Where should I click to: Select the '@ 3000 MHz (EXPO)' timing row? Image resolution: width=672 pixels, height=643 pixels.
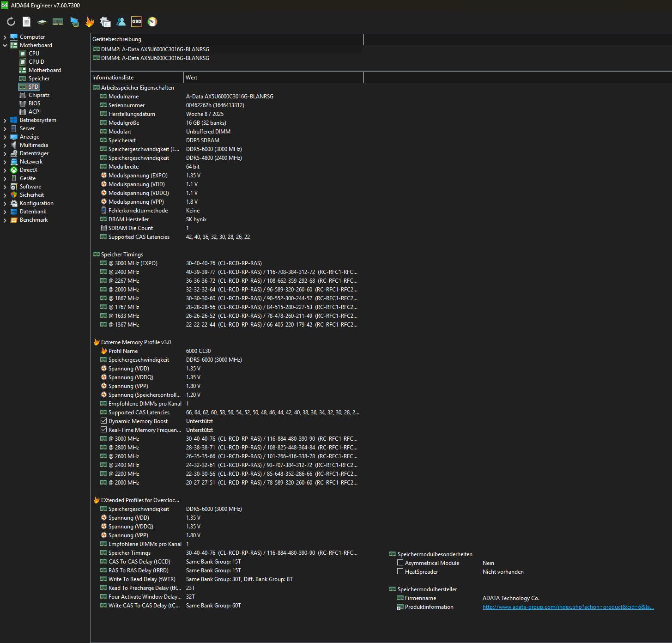tap(226, 263)
